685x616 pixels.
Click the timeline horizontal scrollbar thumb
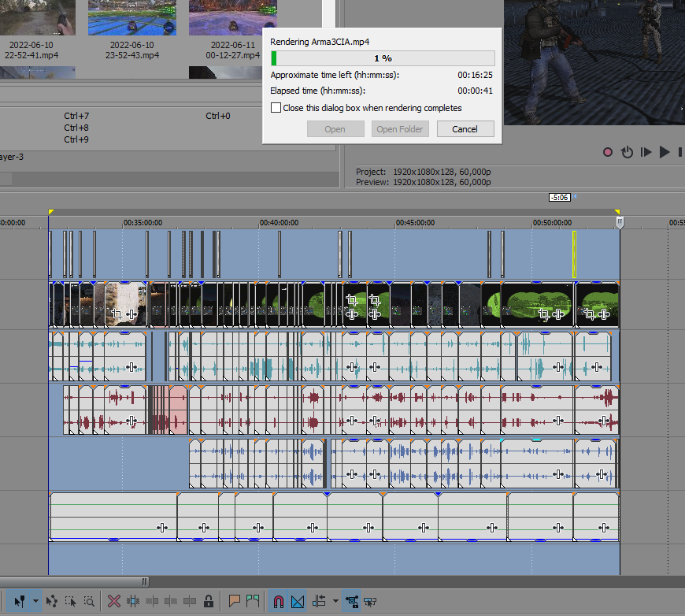pos(72,582)
